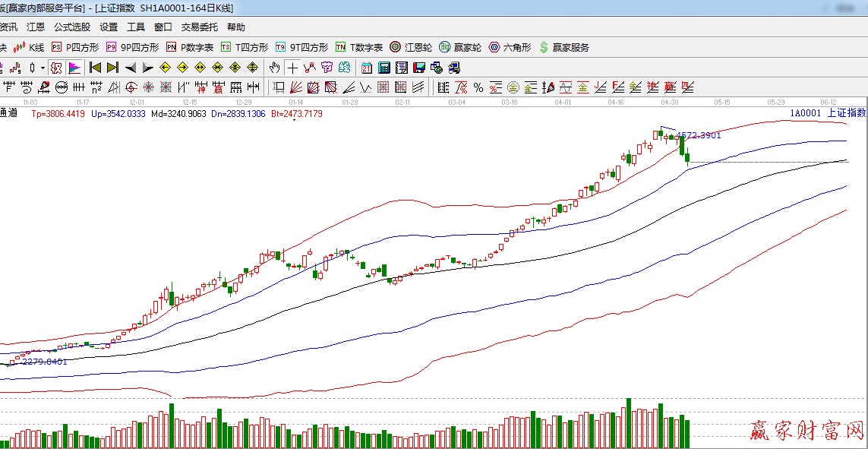Click the tallest green volume bar
This screenshot has height=449, width=868.
coord(629,423)
